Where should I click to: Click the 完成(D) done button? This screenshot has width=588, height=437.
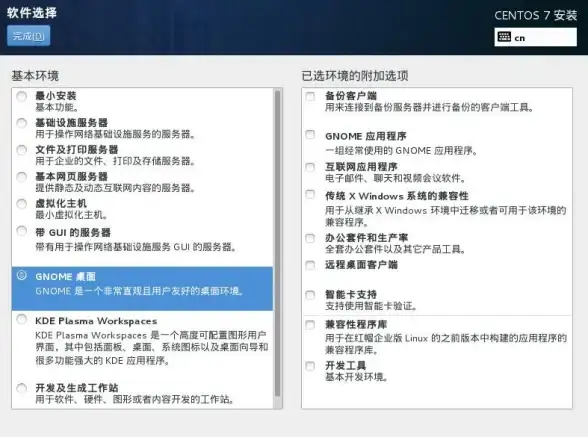tap(28, 36)
